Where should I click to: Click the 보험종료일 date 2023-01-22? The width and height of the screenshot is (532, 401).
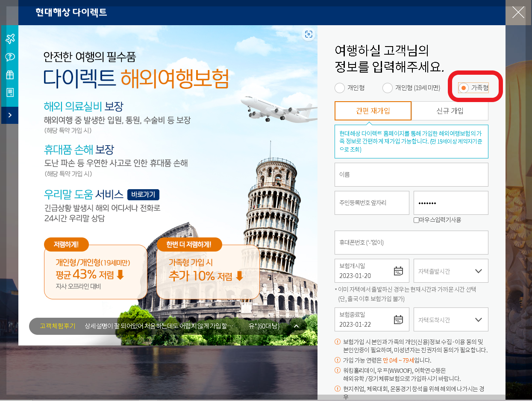click(x=355, y=324)
